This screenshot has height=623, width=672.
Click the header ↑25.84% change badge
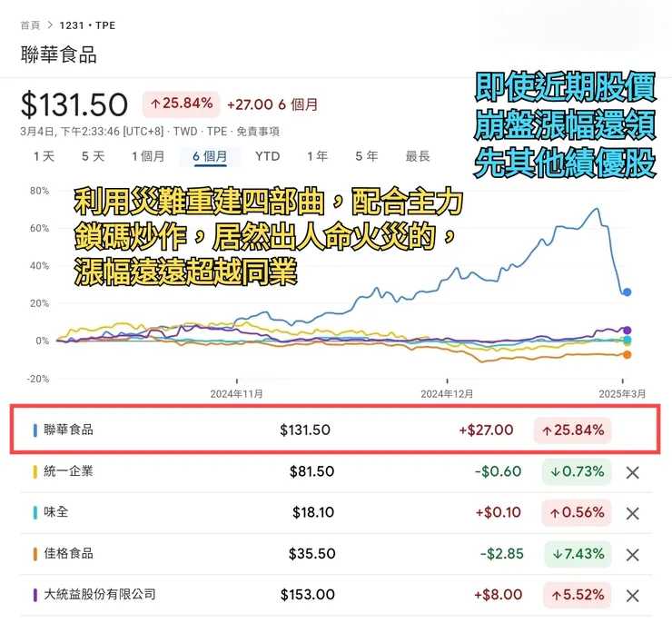(182, 104)
